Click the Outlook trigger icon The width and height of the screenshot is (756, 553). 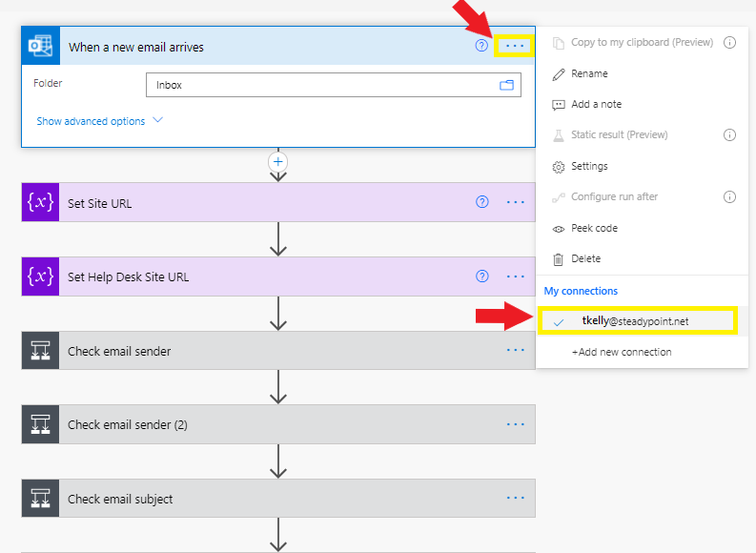pos(40,46)
